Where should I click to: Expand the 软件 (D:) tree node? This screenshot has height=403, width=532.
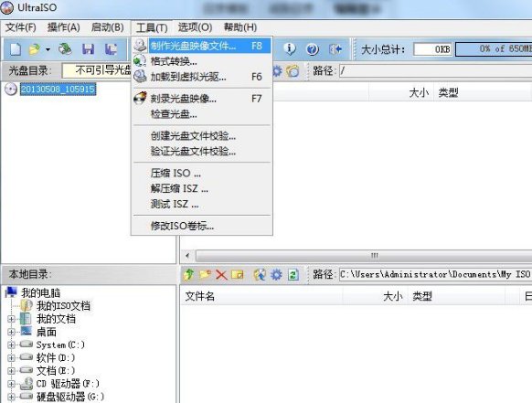click(11, 357)
